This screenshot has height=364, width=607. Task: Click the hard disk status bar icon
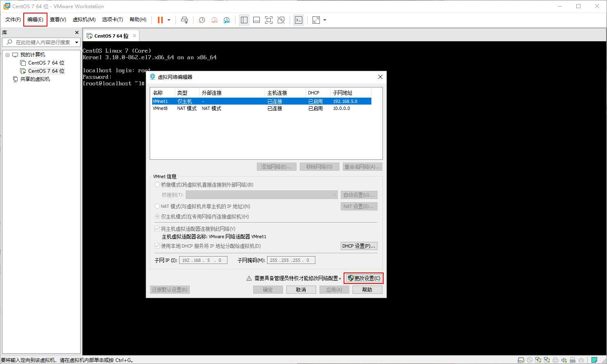coord(521,360)
